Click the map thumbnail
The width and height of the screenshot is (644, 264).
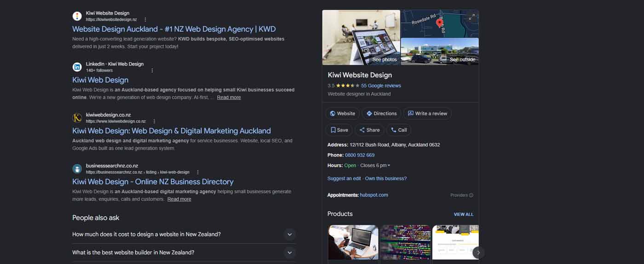coord(440,24)
